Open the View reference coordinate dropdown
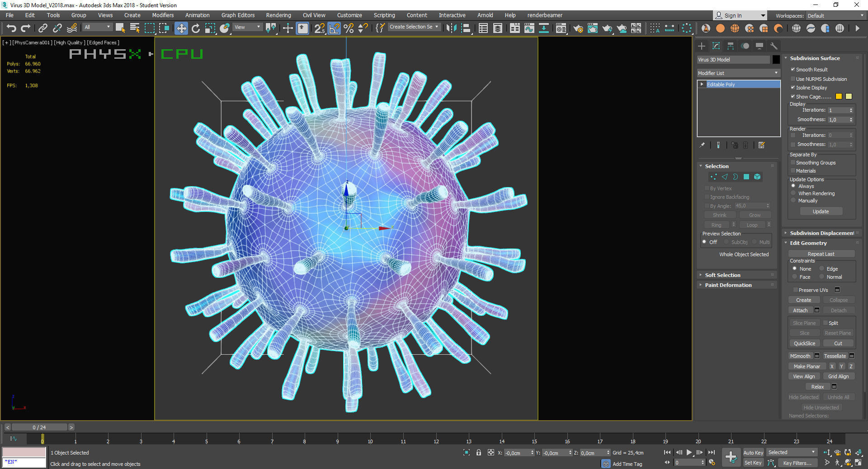This screenshot has width=868, height=469. [247, 27]
